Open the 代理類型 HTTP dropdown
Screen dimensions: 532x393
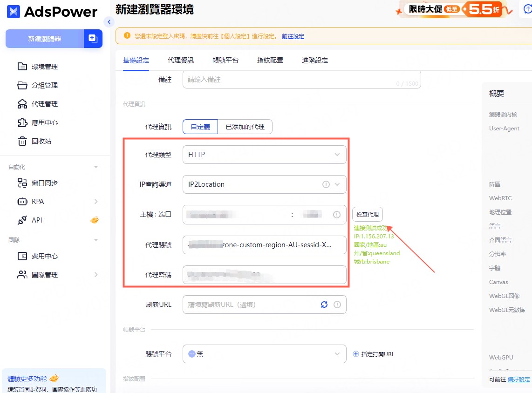pos(264,155)
